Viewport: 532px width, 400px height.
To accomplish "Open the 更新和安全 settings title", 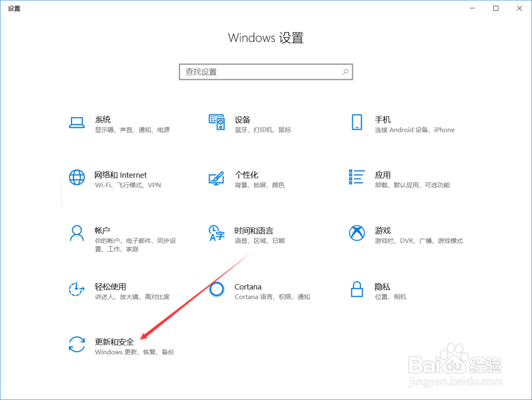I will 114,342.
